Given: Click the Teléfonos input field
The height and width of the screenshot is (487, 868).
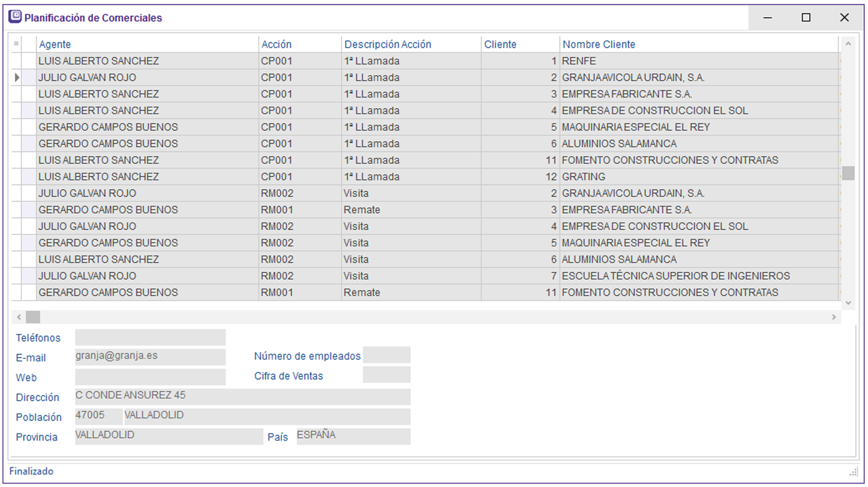Looking at the screenshot, I should click(150, 337).
